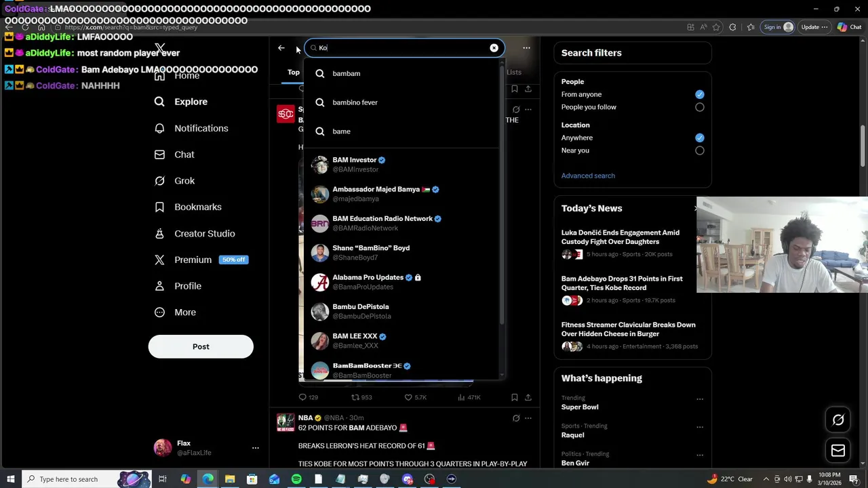Open Bambu DePistola profile suggestion

point(401,311)
